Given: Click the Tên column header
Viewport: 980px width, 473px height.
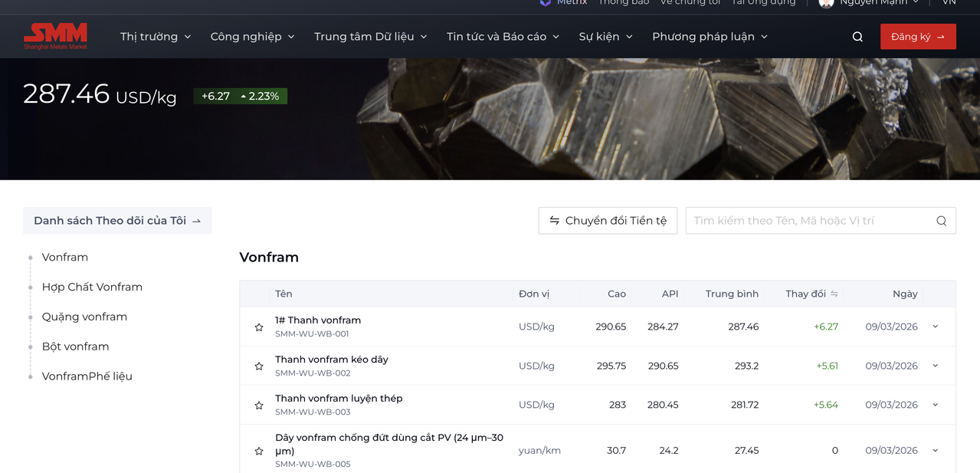Looking at the screenshot, I should 284,294.
